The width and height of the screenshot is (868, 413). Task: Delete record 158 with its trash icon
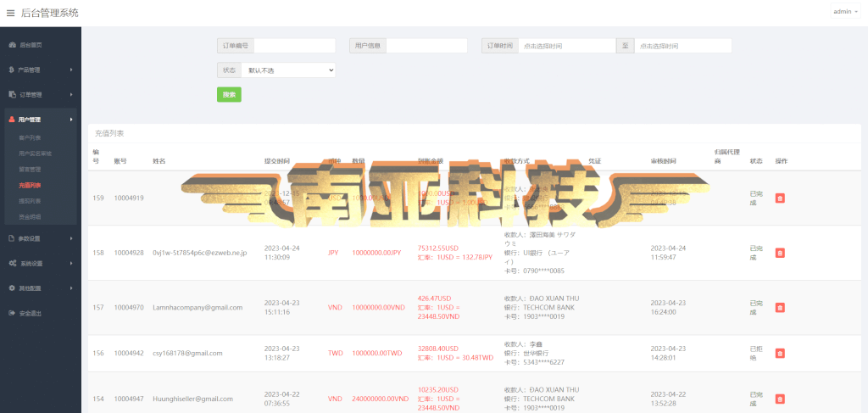pyautogui.click(x=780, y=253)
